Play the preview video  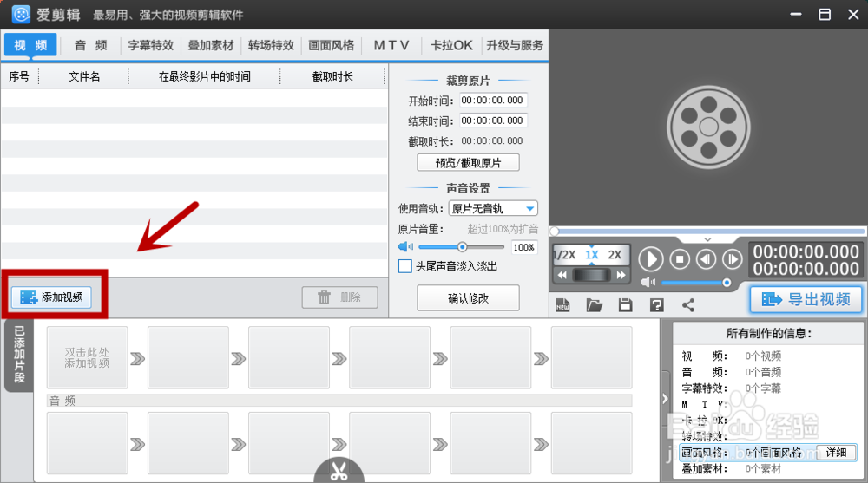click(651, 259)
